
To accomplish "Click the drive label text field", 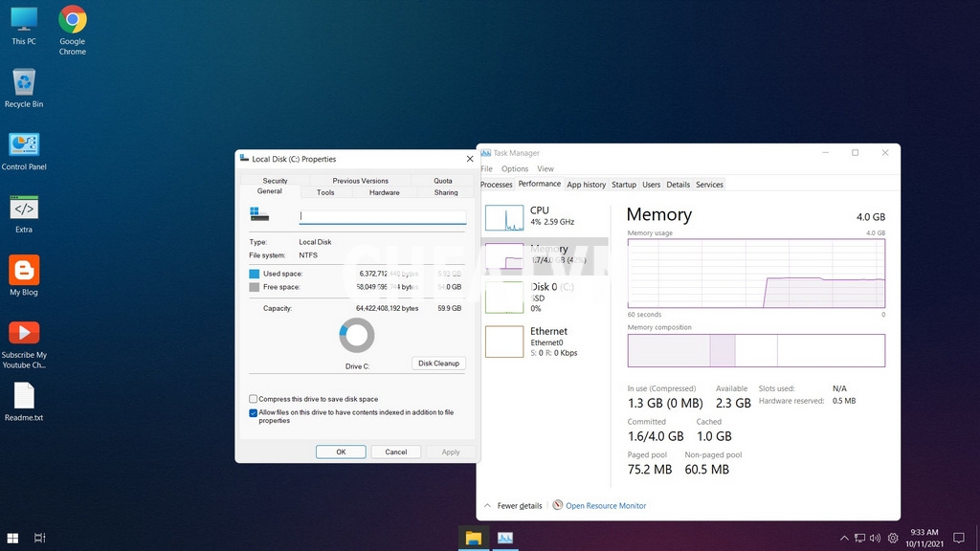I will 382,217.
